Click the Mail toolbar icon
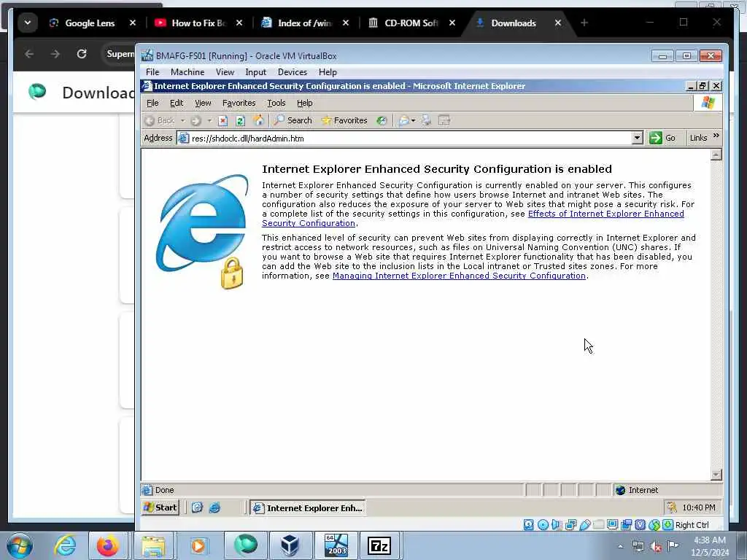The image size is (747, 560). point(403,120)
